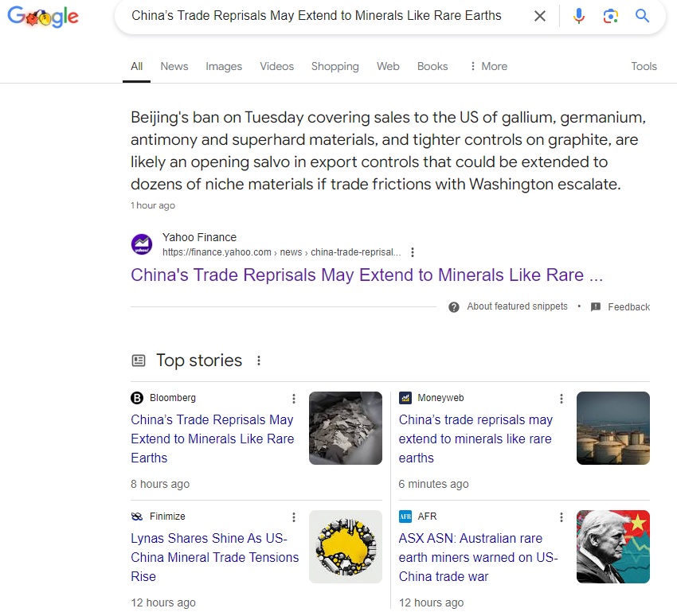
Task: Send Feedback on the snippet
Action: pyautogui.click(x=628, y=306)
